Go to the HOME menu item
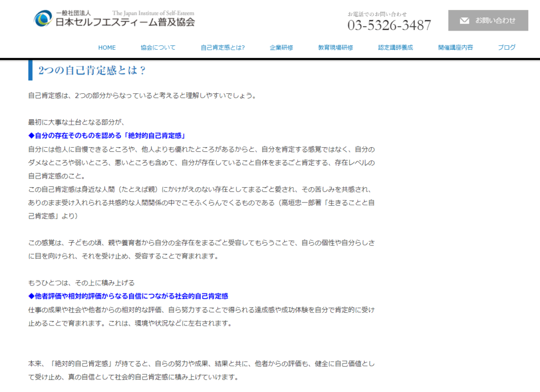Viewport: 540px width, 392px height. coord(107,47)
